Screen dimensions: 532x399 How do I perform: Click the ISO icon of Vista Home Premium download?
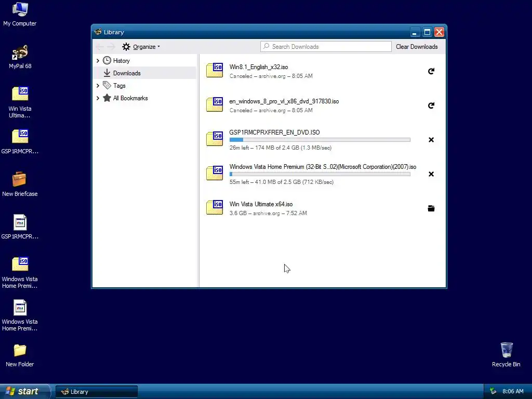coord(215,173)
